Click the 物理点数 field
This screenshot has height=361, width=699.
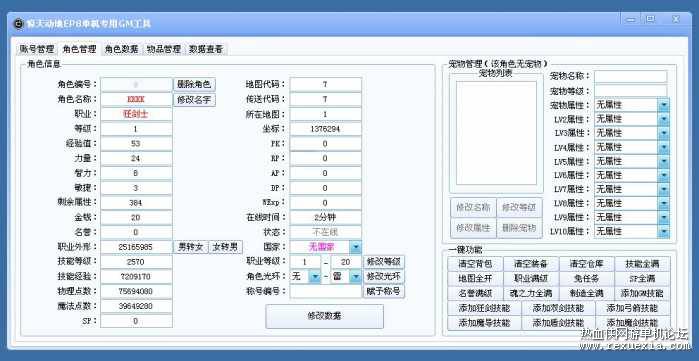[136, 291]
